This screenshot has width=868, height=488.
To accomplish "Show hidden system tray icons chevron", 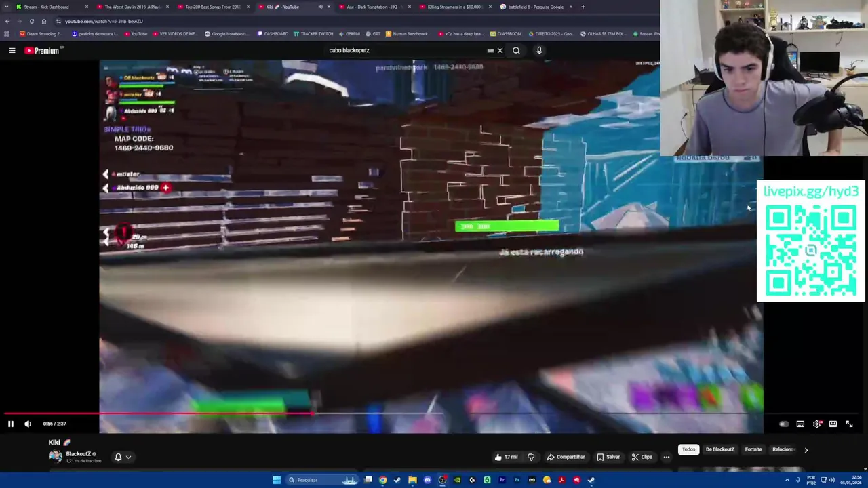I will [787, 480].
